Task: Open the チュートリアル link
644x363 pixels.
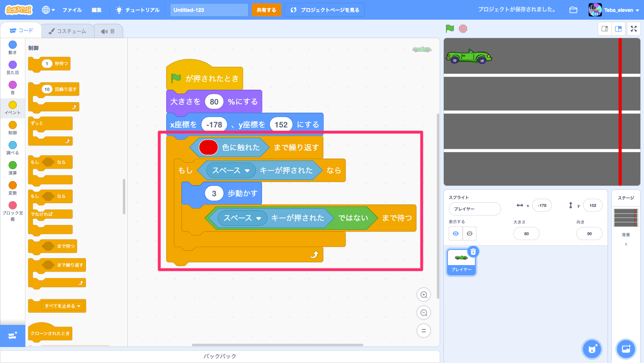Action: coord(138,10)
